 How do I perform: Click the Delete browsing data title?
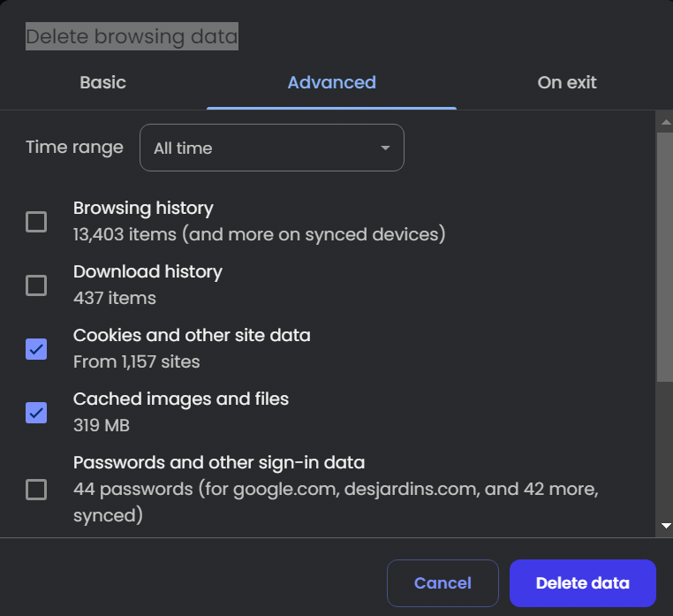click(132, 36)
